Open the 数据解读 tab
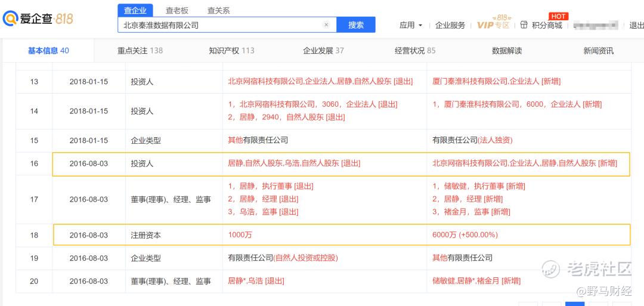The height and width of the screenshot is (306, 644). point(507,51)
